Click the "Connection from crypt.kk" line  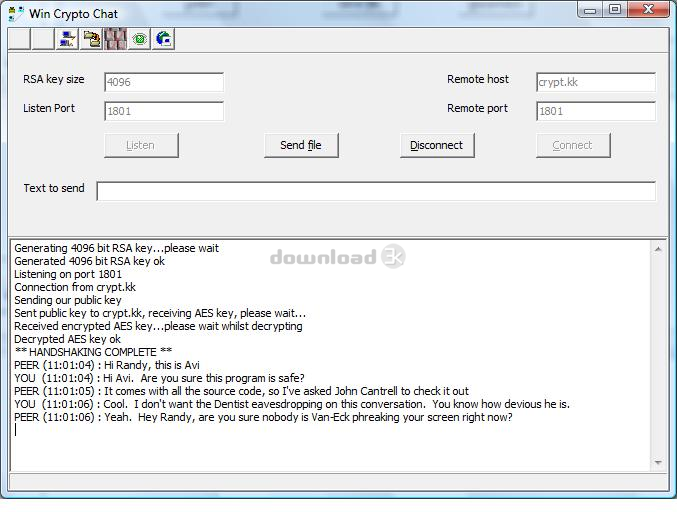(75, 287)
